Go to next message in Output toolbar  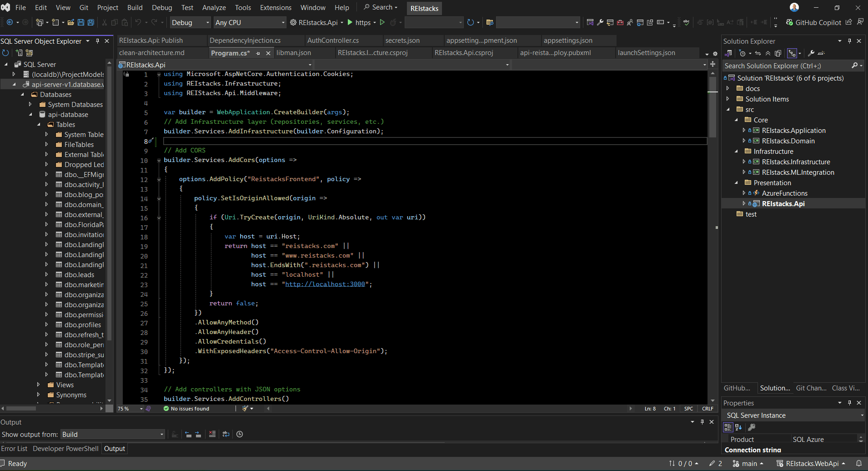198,434
